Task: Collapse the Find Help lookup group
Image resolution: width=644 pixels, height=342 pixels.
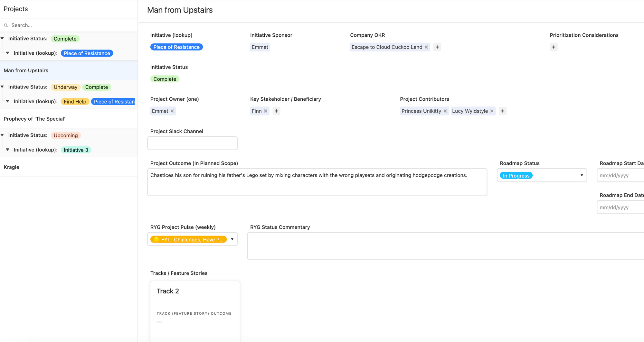Action: pyautogui.click(x=7, y=101)
